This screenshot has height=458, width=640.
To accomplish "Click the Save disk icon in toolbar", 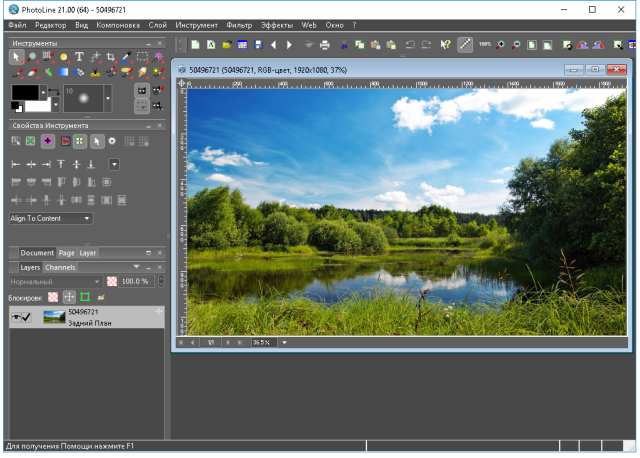I will [258, 45].
